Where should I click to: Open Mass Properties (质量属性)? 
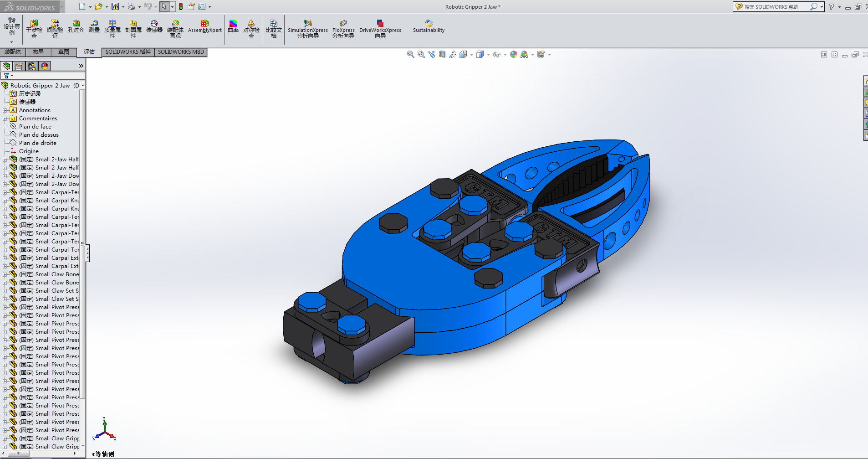pyautogui.click(x=112, y=29)
